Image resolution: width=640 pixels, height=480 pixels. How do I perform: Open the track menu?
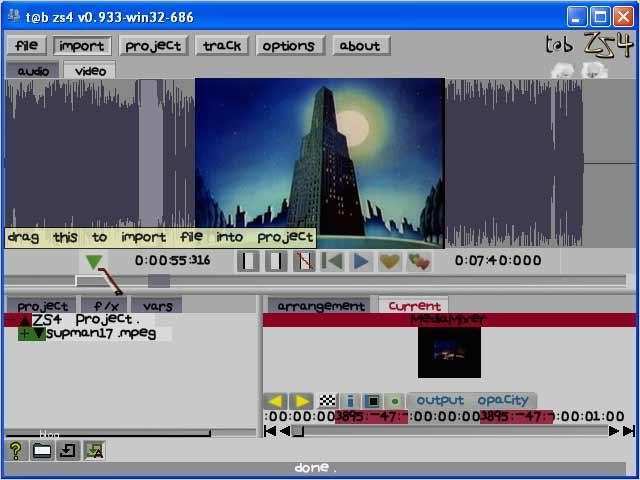tap(222, 45)
